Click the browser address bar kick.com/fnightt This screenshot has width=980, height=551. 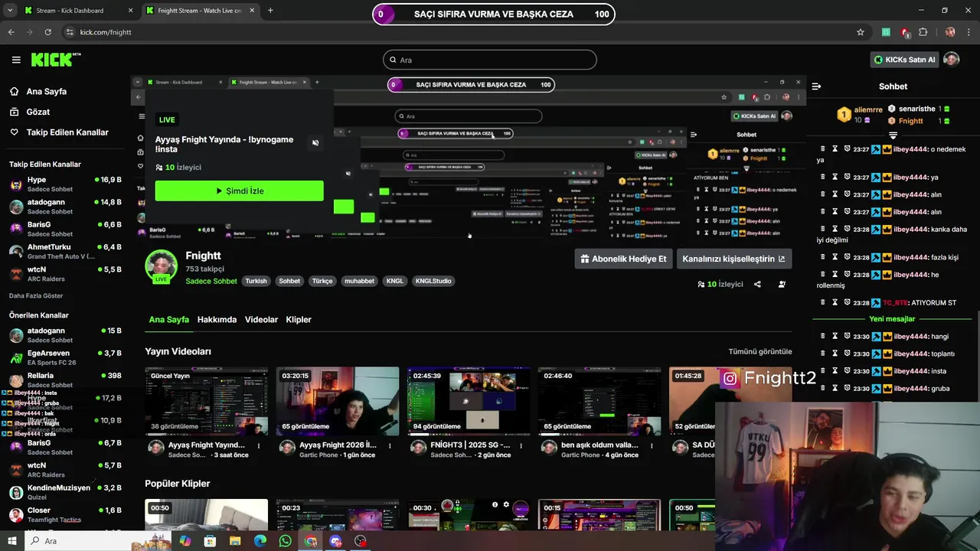[x=459, y=32]
